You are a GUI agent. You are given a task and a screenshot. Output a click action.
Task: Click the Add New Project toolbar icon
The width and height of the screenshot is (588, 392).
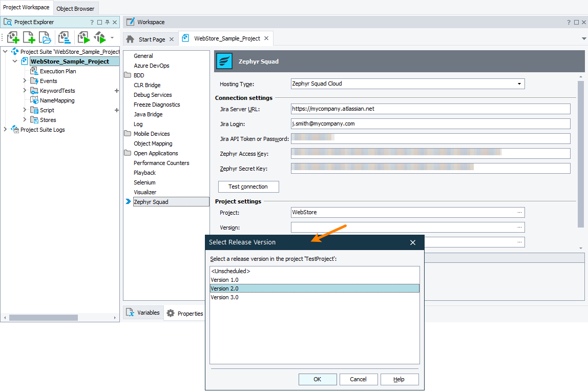(13, 37)
